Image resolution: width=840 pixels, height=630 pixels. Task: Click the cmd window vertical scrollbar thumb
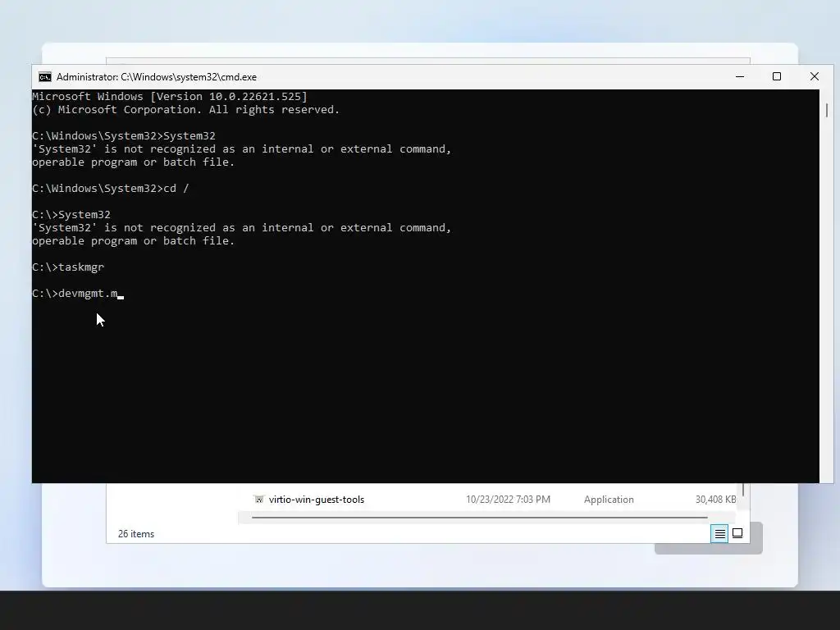click(827, 111)
